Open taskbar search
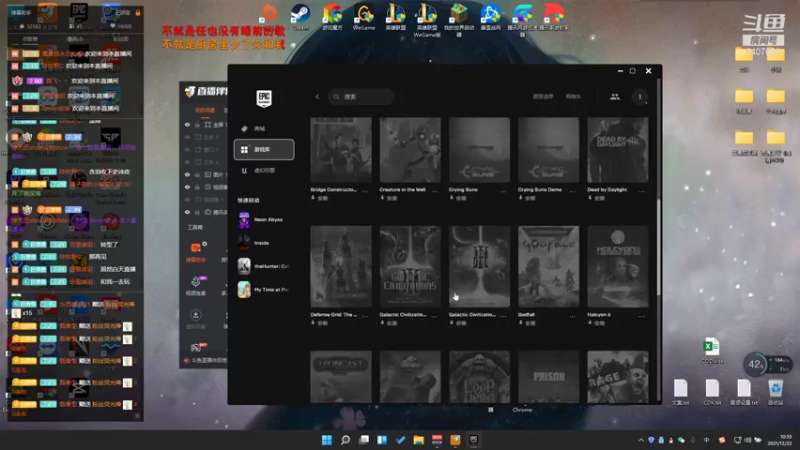 coord(345,440)
